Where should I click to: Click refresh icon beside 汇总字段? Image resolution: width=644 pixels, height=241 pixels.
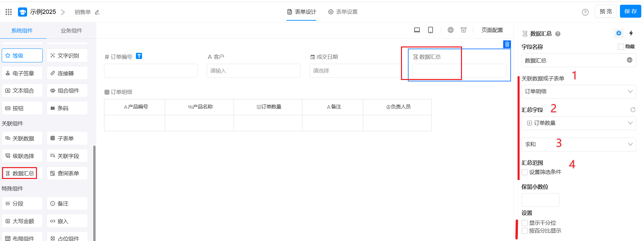point(632,110)
